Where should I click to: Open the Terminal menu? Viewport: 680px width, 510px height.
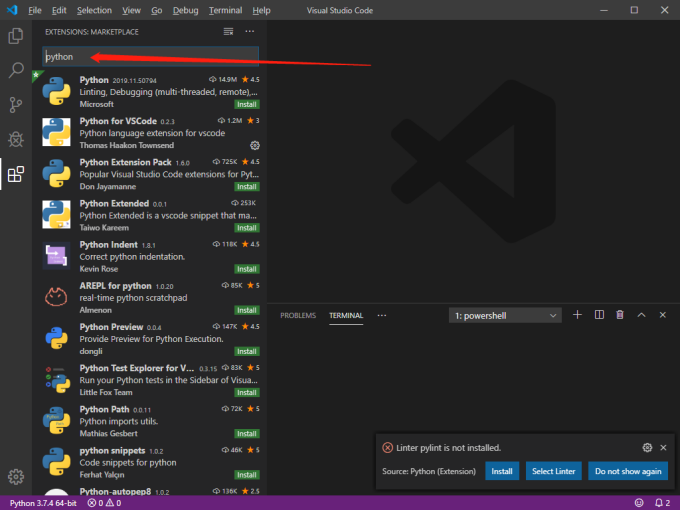point(225,10)
